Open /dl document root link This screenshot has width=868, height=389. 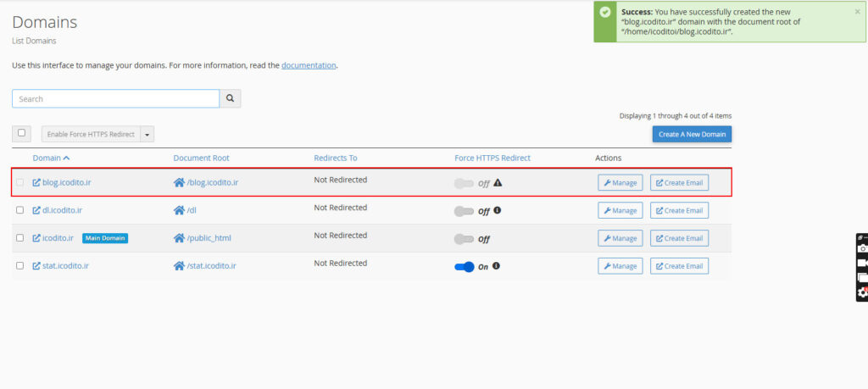tap(192, 210)
